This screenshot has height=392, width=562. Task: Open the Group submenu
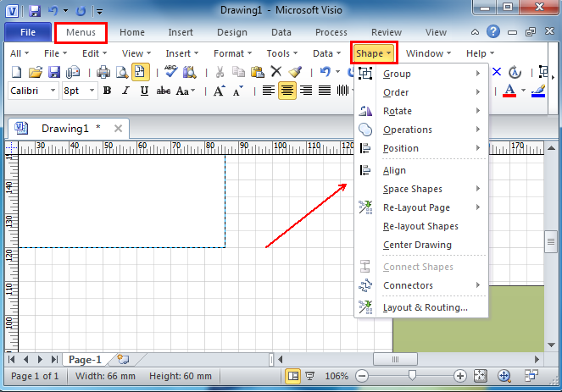coord(420,74)
